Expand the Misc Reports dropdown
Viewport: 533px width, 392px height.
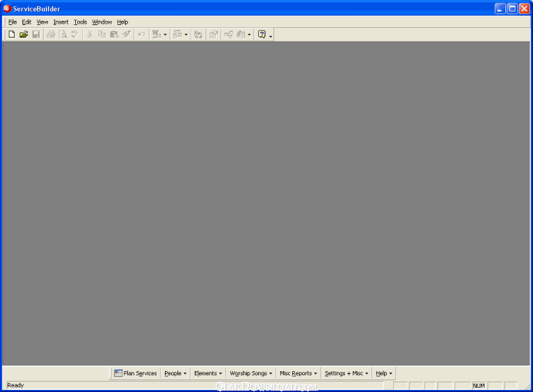[x=298, y=373]
